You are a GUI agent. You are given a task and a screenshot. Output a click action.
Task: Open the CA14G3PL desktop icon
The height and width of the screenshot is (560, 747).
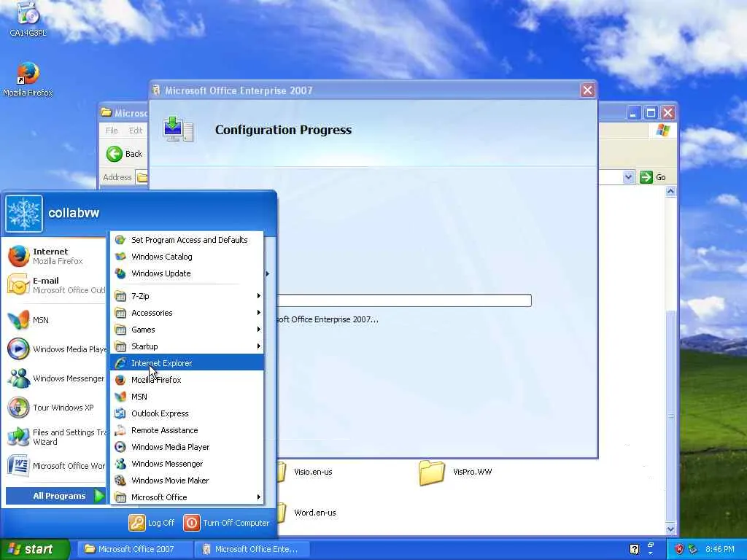(28, 19)
